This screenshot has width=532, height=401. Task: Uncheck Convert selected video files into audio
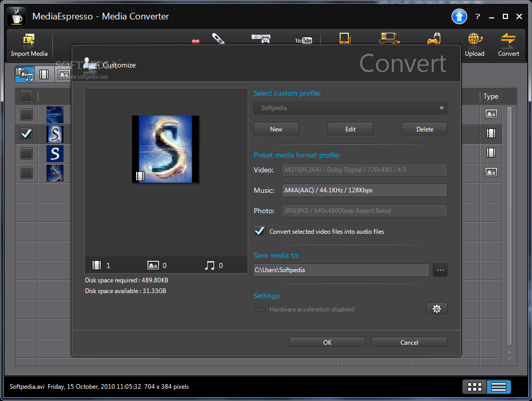[259, 231]
